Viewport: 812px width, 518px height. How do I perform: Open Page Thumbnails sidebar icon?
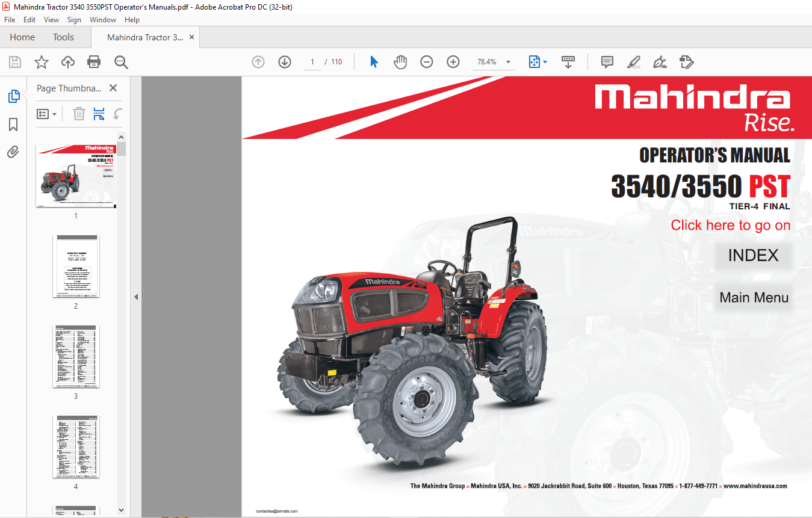point(13,96)
